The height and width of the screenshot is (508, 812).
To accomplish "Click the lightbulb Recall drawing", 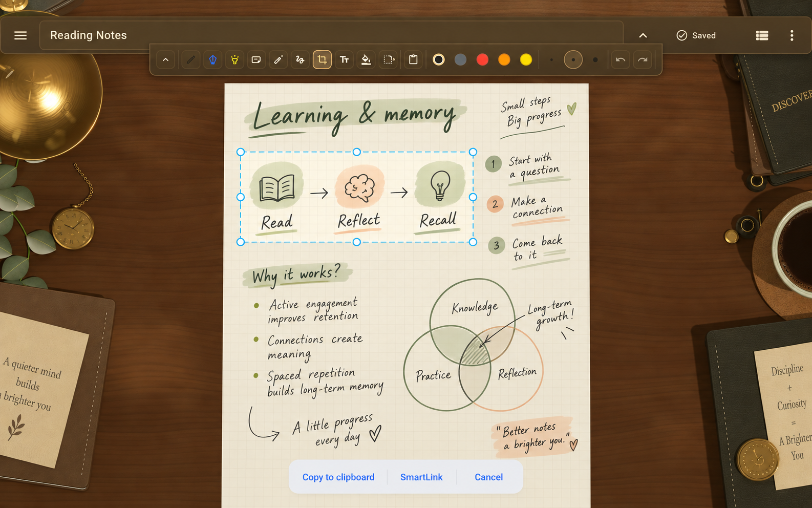I will coord(440,185).
